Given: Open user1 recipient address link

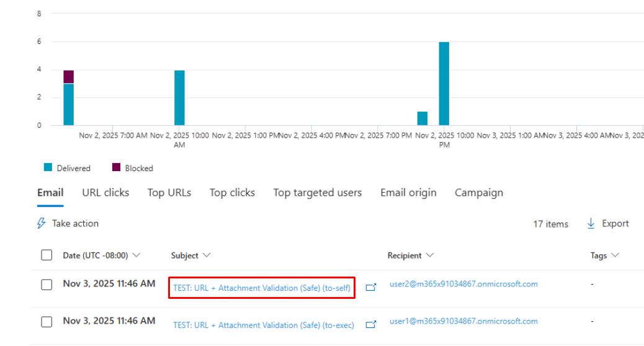Looking at the screenshot, I should pyautogui.click(x=463, y=321).
